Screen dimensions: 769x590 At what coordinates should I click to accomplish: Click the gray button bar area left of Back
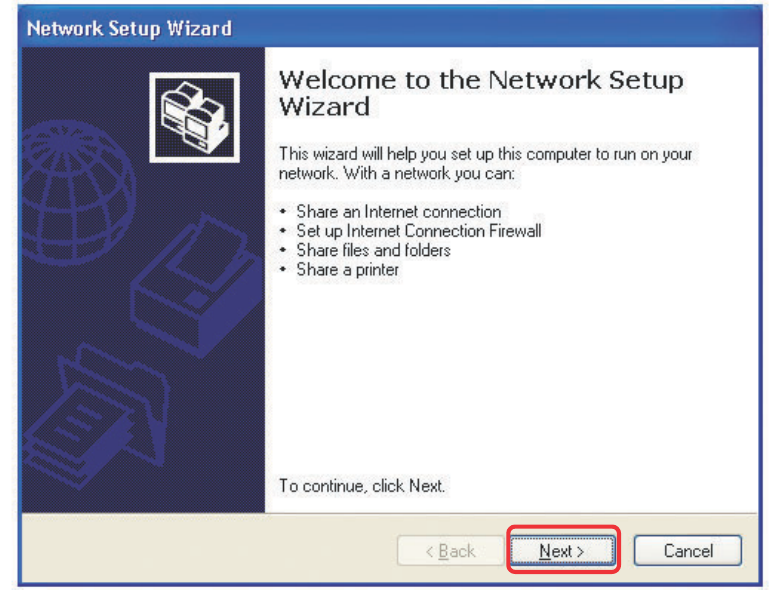(x=200, y=551)
